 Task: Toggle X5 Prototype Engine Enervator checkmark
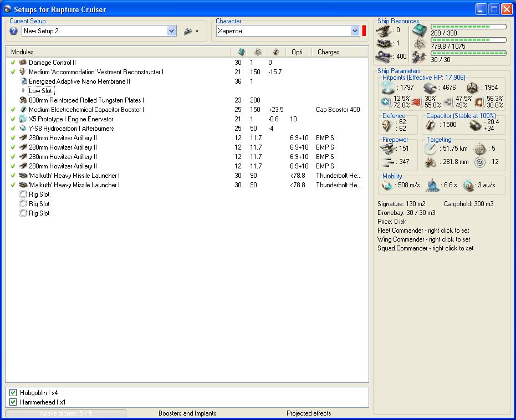pyautogui.click(x=13, y=119)
